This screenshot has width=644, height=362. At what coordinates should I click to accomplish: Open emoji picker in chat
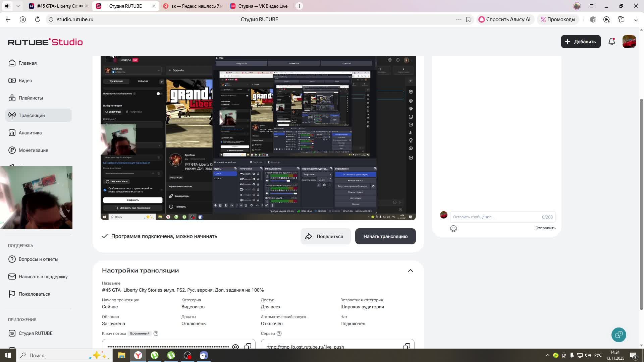pyautogui.click(x=453, y=229)
